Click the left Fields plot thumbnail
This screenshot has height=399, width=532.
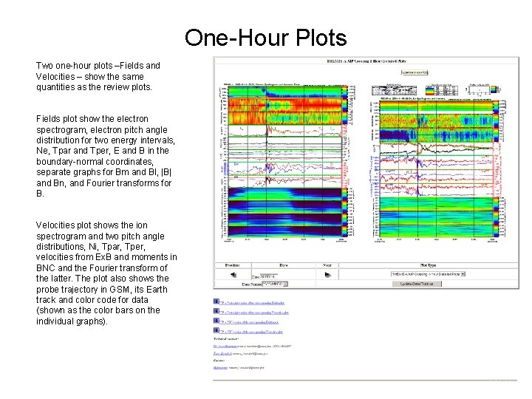pyautogui.click(x=288, y=162)
